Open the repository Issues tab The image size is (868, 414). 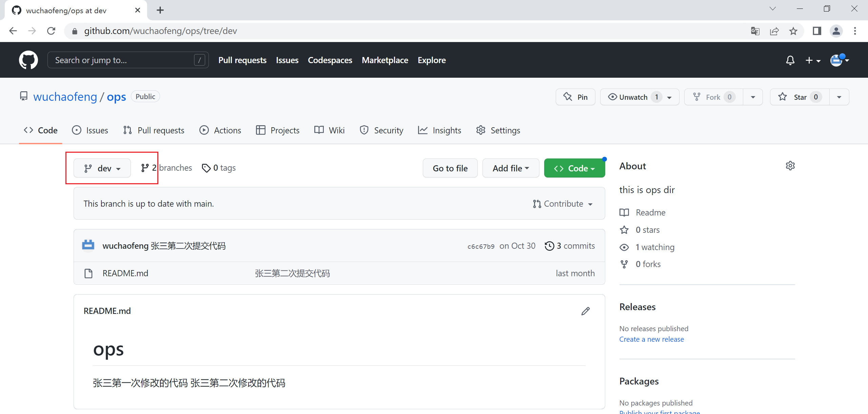(x=90, y=130)
